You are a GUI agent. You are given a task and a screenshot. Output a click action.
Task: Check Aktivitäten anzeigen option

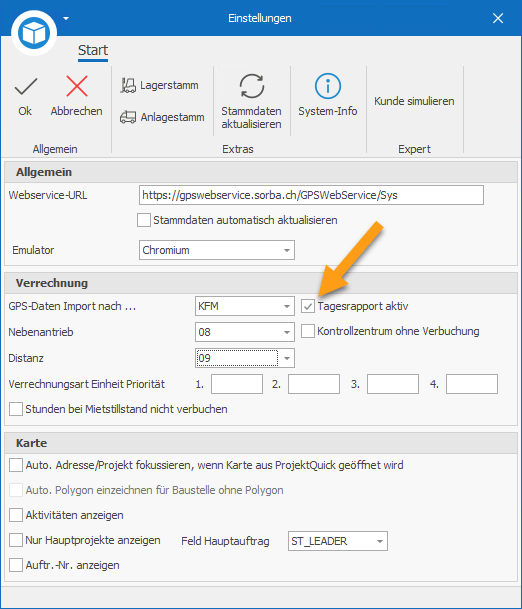[x=16, y=515]
